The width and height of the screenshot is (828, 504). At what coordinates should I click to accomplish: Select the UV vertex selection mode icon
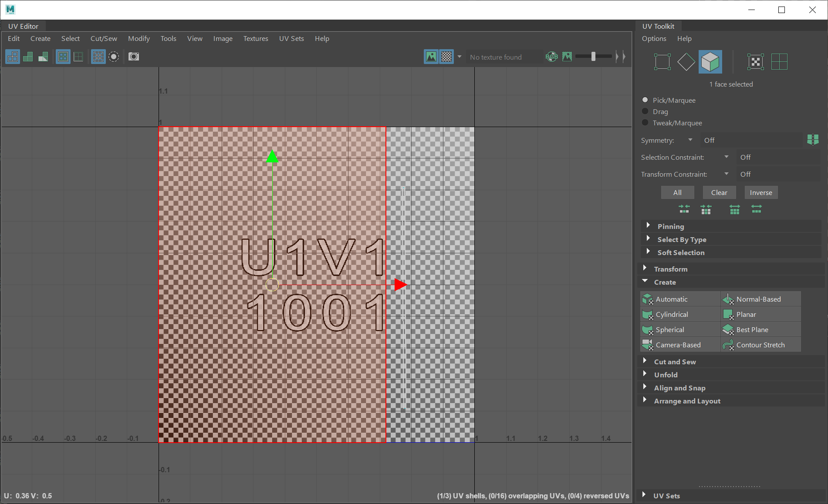(x=662, y=62)
